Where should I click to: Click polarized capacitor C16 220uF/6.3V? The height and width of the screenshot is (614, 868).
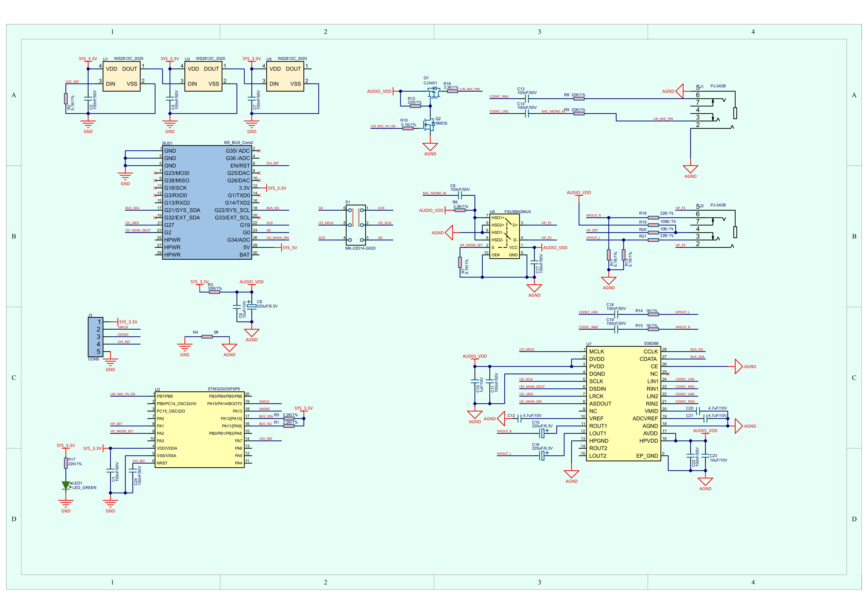point(543,456)
